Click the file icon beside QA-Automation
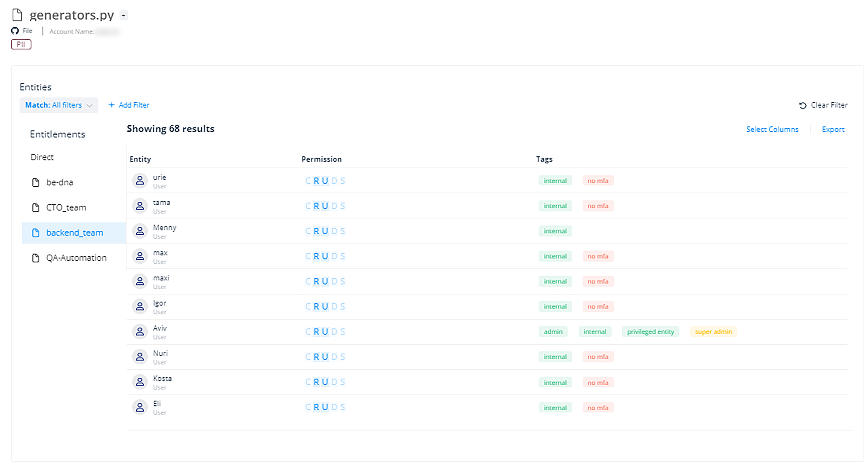The height and width of the screenshot is (473, 868). [x=36, y=257]
